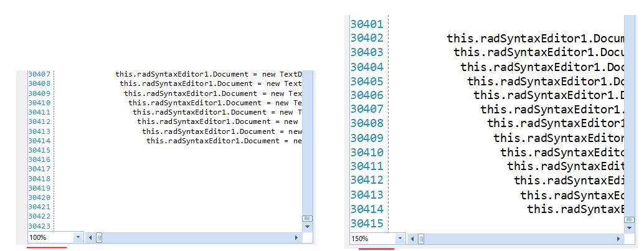This screenshot has height=251, width=644.
Task: Open the 150% zoom dropdown arrow
Action: click(400, 239)
